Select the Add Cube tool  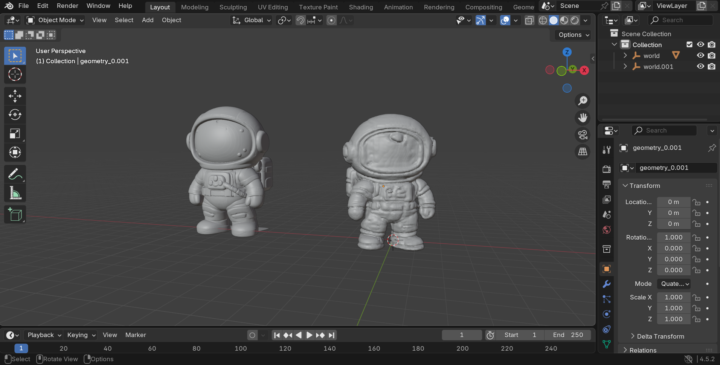click(x=15, y=214)
